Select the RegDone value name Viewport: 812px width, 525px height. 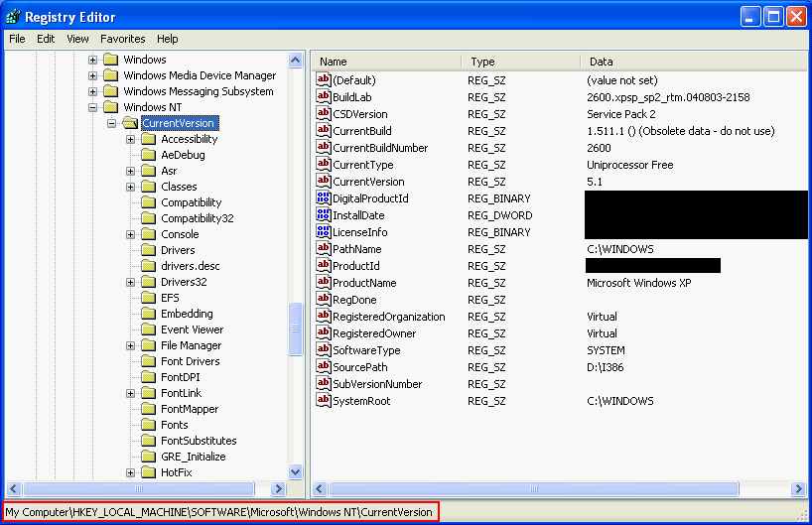[354, 300]
